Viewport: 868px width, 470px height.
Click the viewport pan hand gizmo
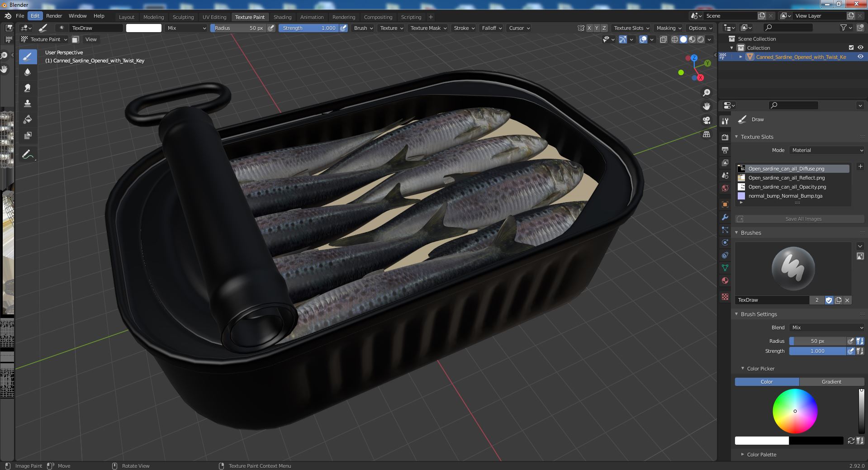coord(707,106)
